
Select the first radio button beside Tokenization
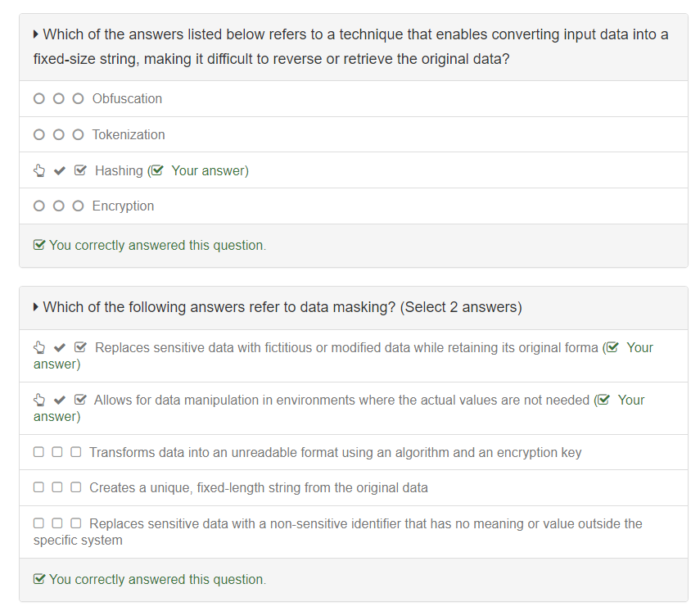coord(39,134)
